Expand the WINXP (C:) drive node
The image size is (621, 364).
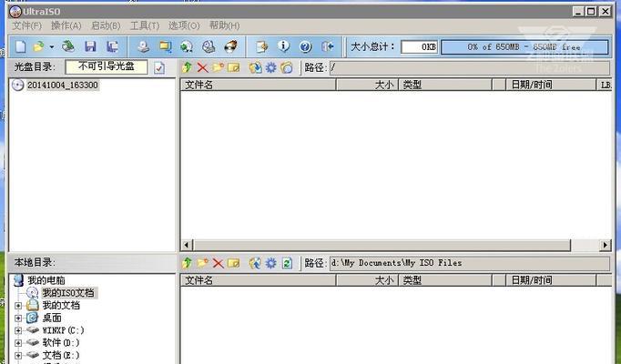pyautogui.click(x=18, y=330)
